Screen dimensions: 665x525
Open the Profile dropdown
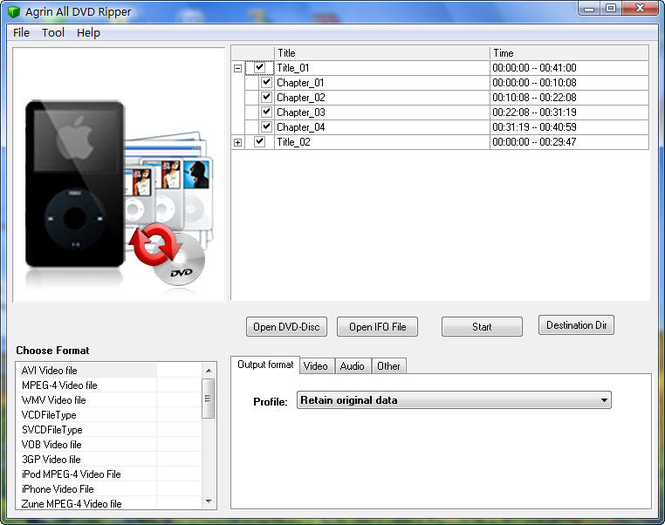coord(454,400)
